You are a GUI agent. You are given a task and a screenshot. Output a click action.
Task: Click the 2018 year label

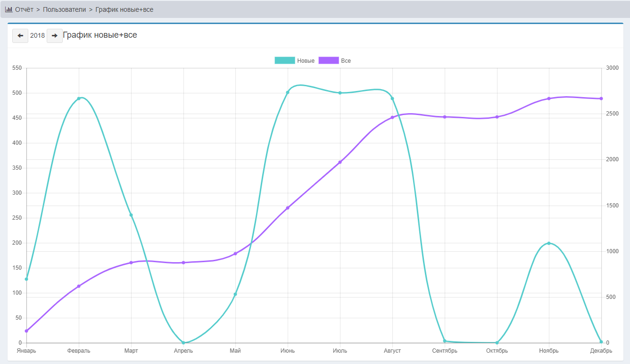38,36
